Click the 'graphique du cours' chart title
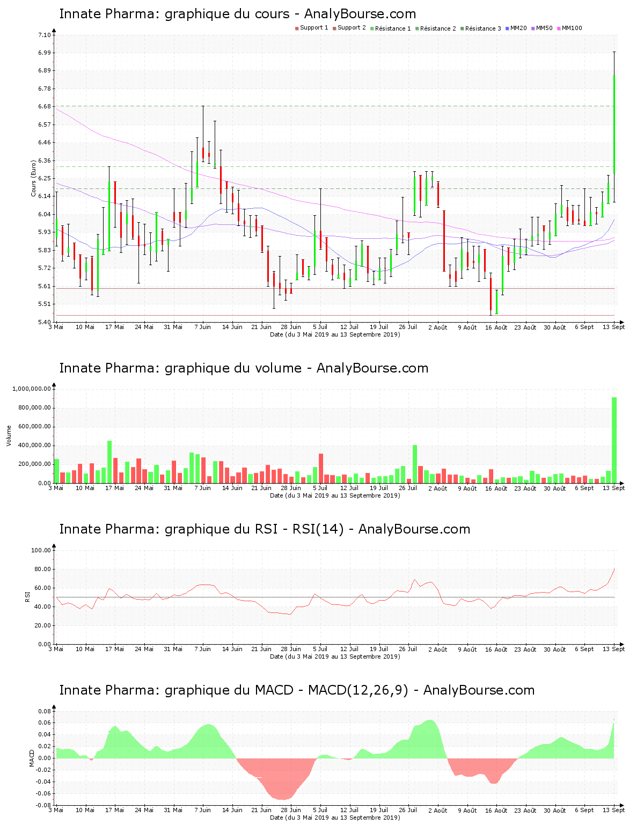Screen dimensions: 644x832 click(238, 14)
